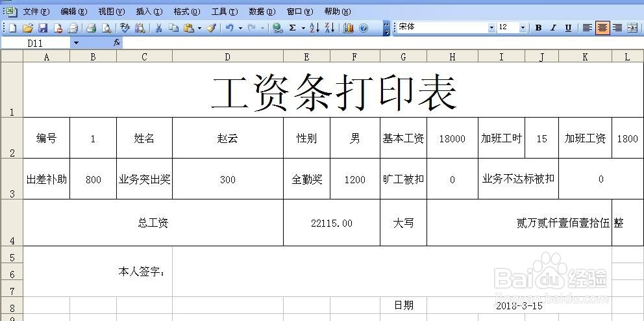The width and height of the screenshot is (644, 321).
Task: Click the formula bar input area
Action: (x=382, y=43)
